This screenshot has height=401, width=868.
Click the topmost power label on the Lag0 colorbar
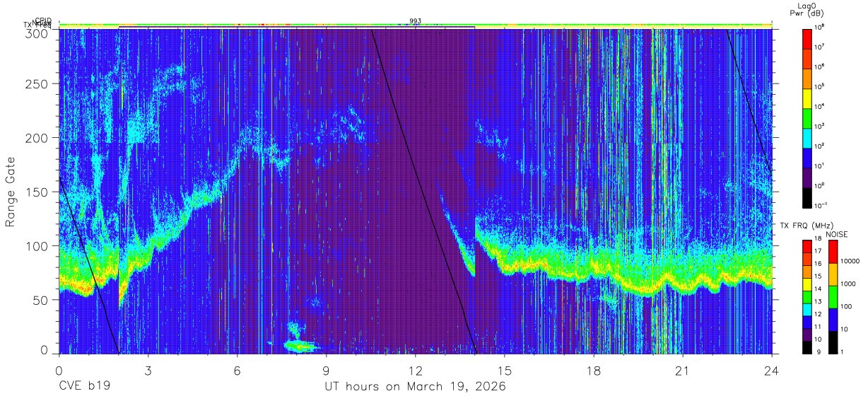pyautogui.click(x=820, y=27)
